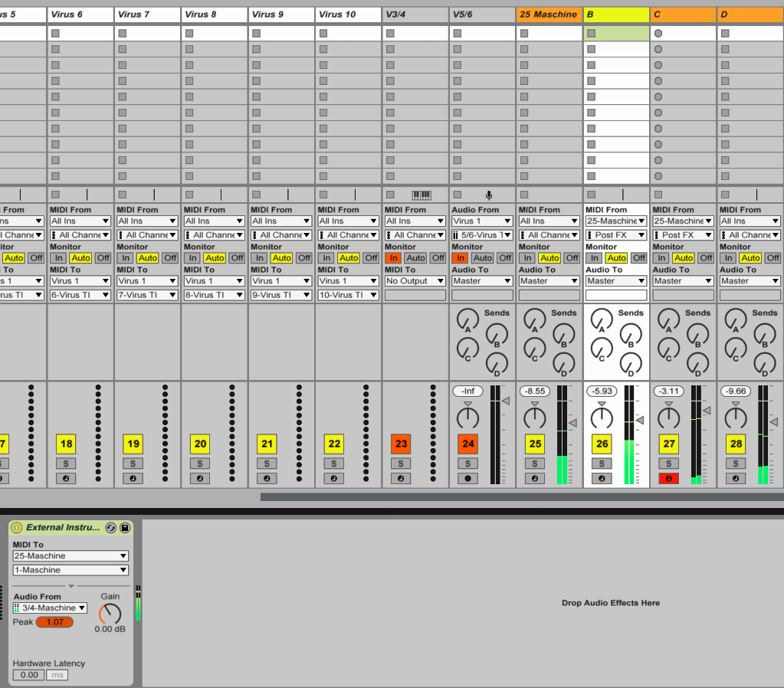Viewport: 784px width, 688px height.
Task: Open All Channels dropdown on Virus 7
Action: tap(147, 235)
